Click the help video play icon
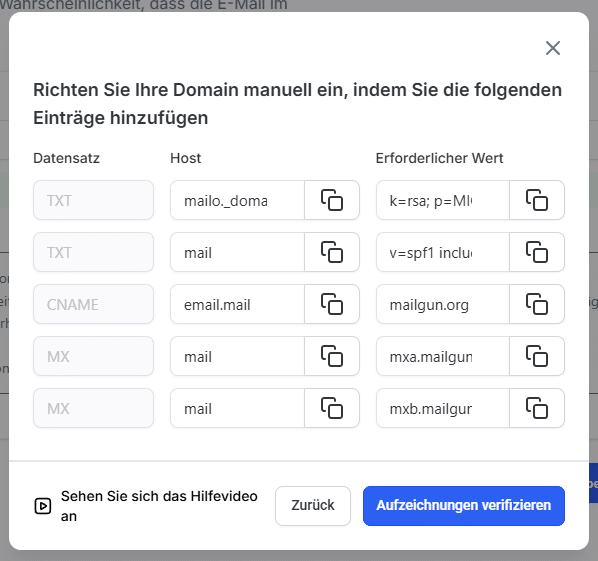598x561 pixels. [43, 506]
